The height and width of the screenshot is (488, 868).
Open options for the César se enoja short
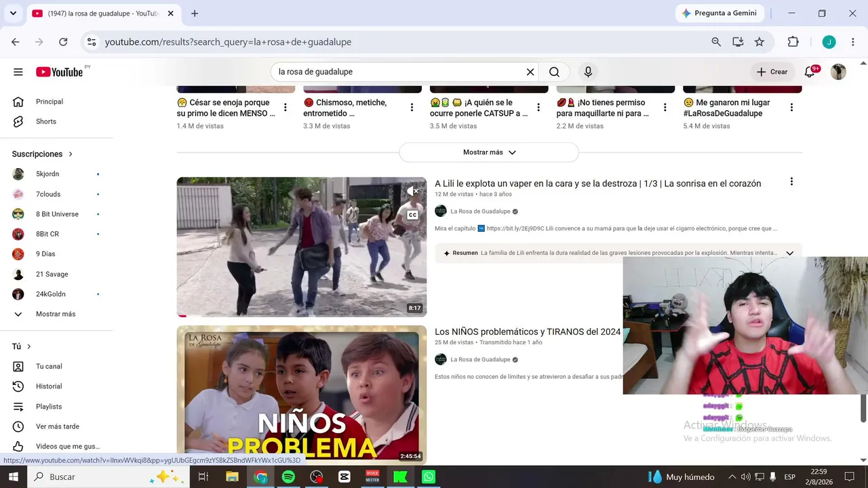point(285,107)
